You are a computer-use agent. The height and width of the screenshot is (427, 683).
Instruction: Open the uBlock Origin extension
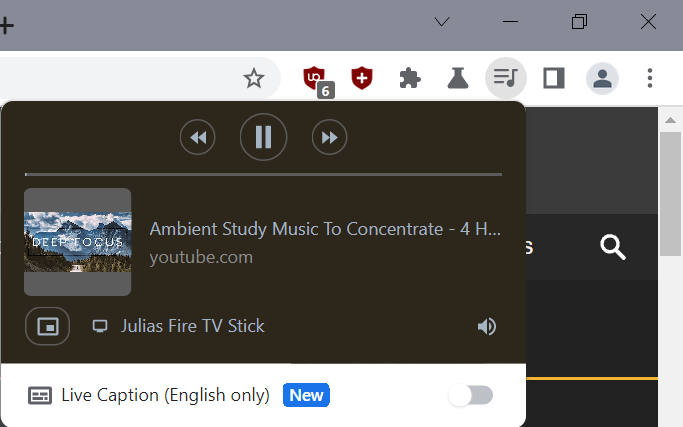coord(315,78)
